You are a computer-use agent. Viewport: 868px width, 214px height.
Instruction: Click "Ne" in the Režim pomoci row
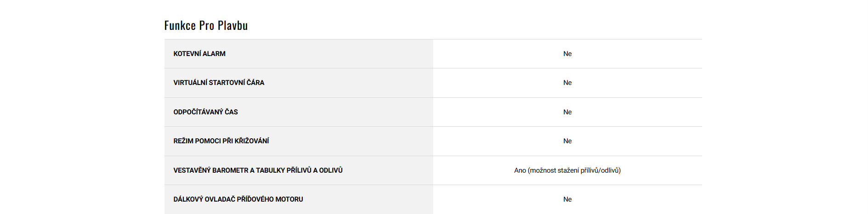tap(567, 141)
